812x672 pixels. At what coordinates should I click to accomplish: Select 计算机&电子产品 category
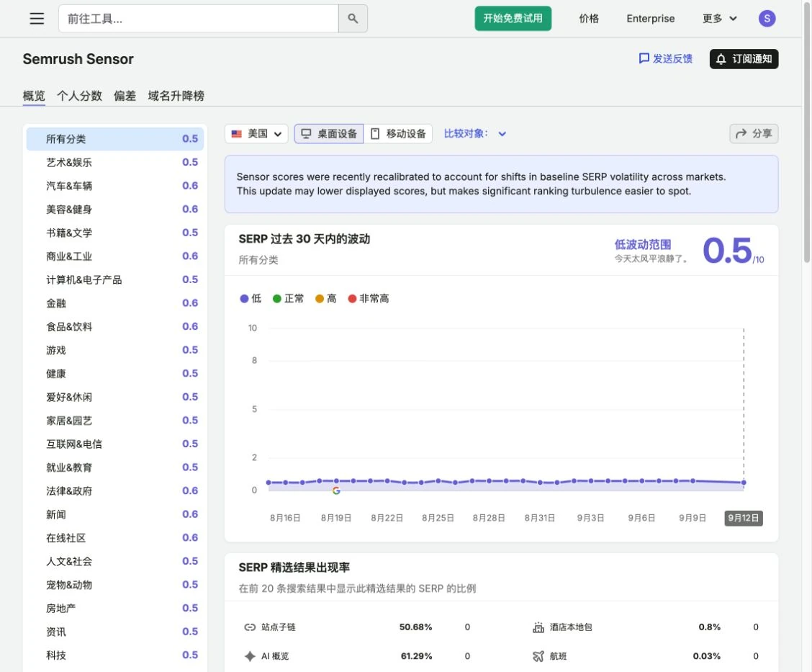(115, 279)
